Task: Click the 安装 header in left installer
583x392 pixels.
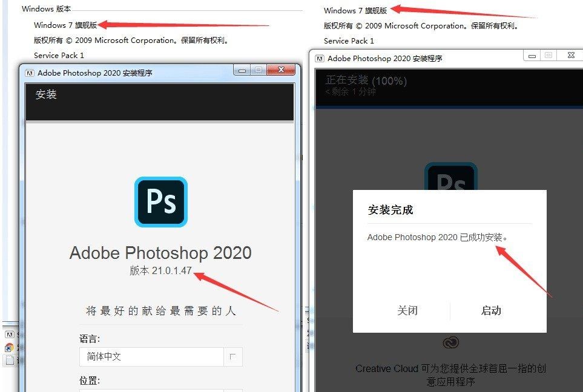Action: point(46,94)
